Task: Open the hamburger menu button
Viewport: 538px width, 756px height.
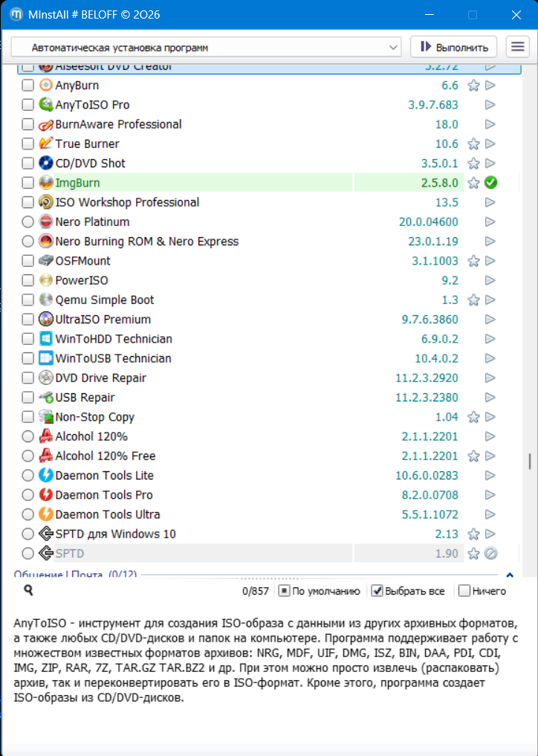Action: pos(518,47)
